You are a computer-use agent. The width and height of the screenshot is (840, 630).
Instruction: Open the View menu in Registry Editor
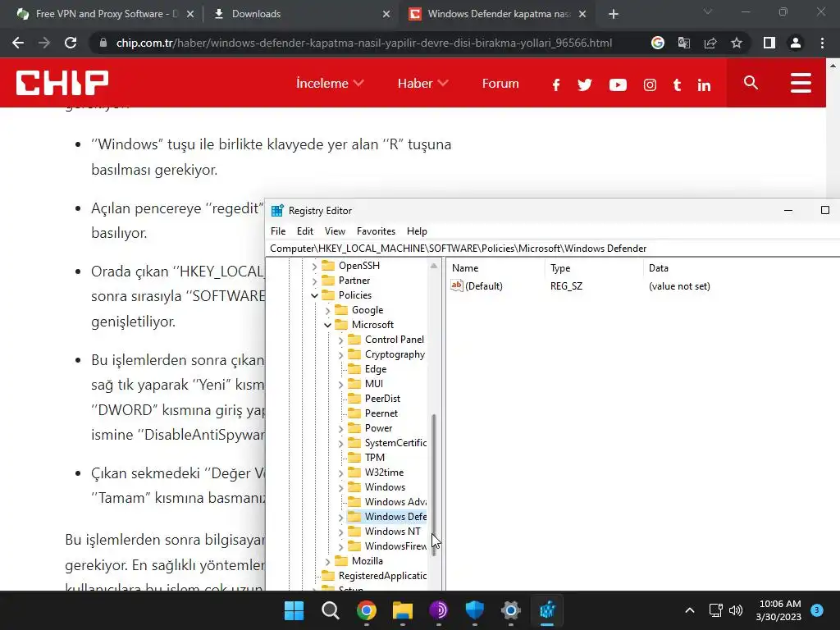[335, 231]
